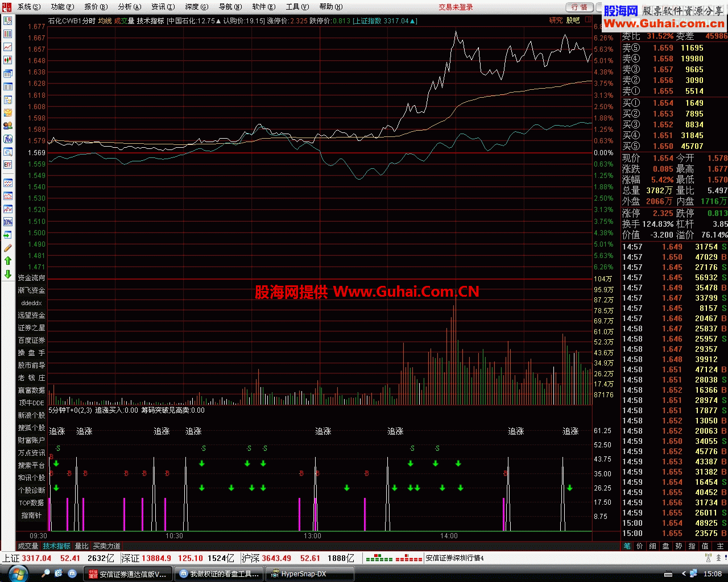The width and height of the screenshot is (728, 582).
Task: Click the Maxthon quick launch icon in taskbar
Action: tap(71, 573)
